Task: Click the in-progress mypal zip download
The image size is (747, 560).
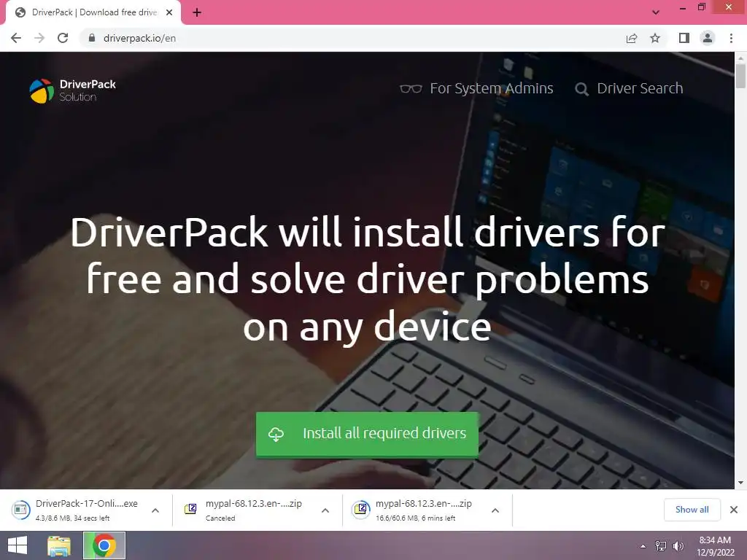Action: [x=415, y=510]
